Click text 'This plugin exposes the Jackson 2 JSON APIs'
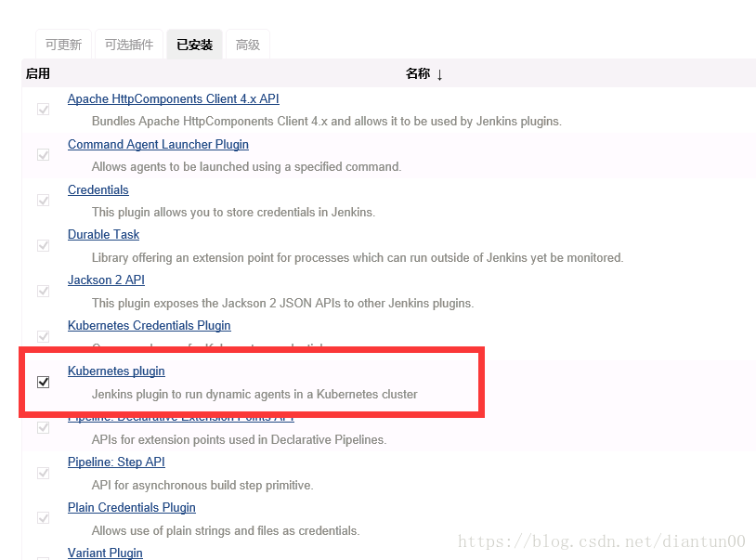 pos(216,303)
